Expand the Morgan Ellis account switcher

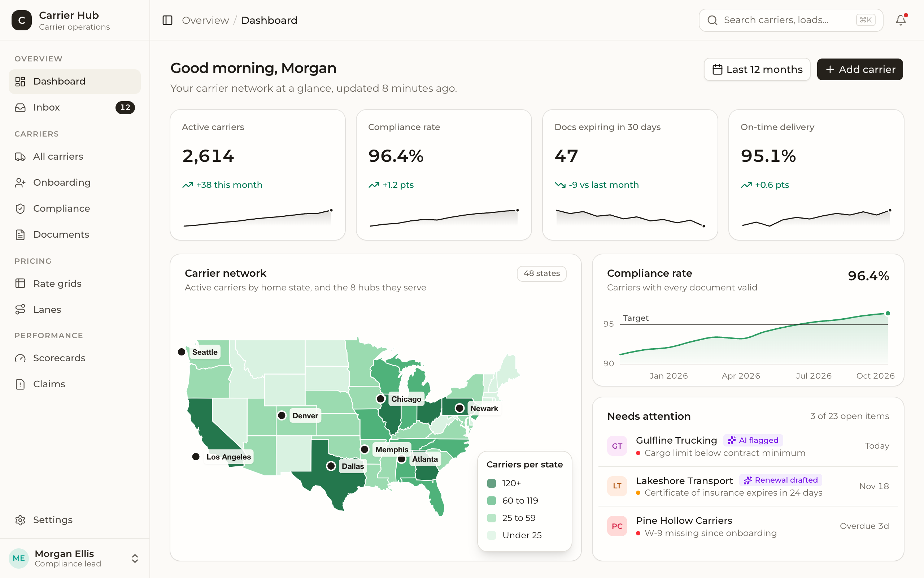[135, 558]
